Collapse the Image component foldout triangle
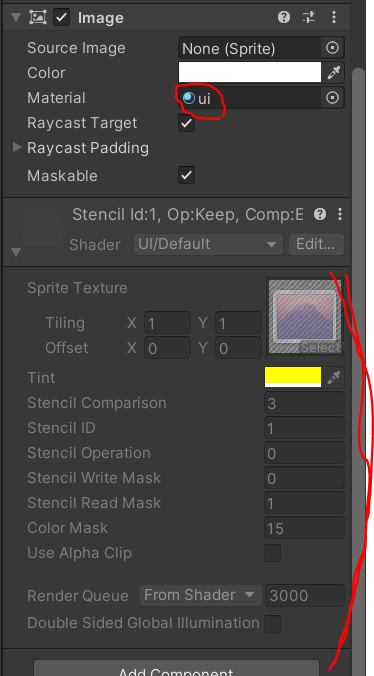The image size is (374, 676). click(16, 18)
